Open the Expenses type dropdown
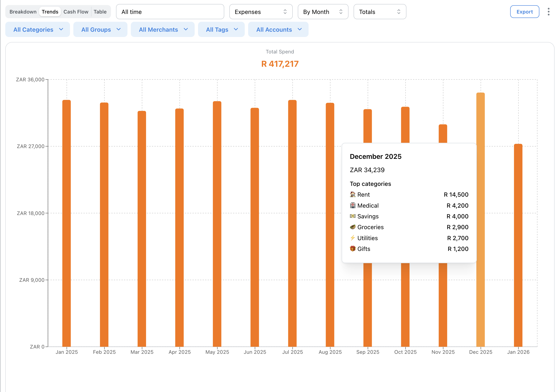 point(261,11)
